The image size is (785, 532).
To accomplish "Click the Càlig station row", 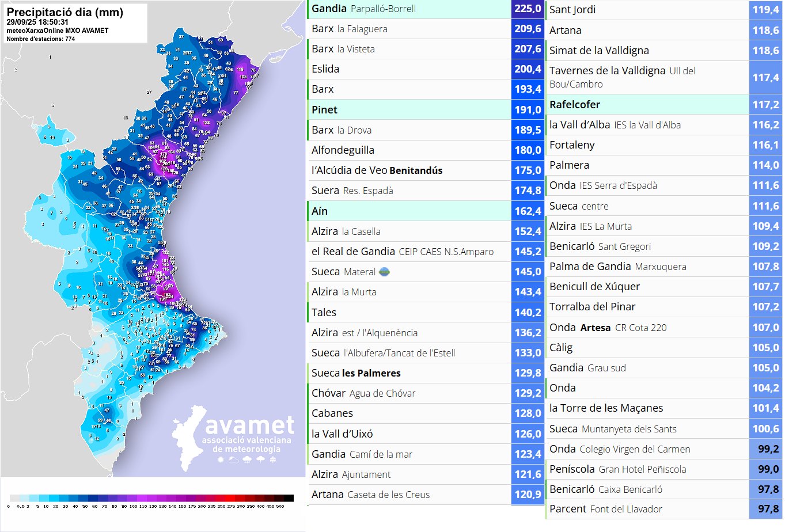I will click(x=663, y=348).
